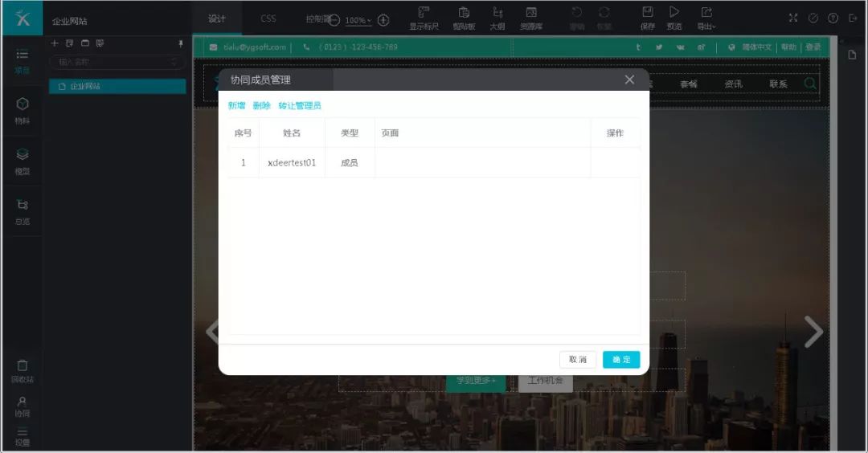Click the 资讯 nav item on canvas
The width and height of the screenshot is (868, 453).
(734, 84)
